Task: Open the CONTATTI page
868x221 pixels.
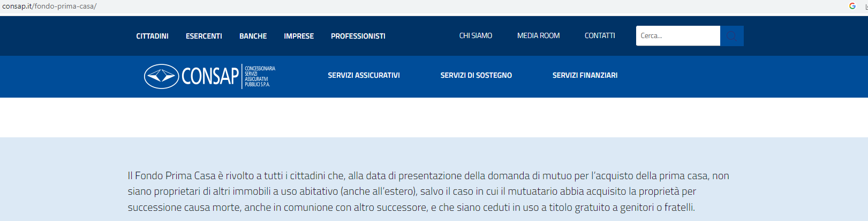Action: click(x=600, y=35)
